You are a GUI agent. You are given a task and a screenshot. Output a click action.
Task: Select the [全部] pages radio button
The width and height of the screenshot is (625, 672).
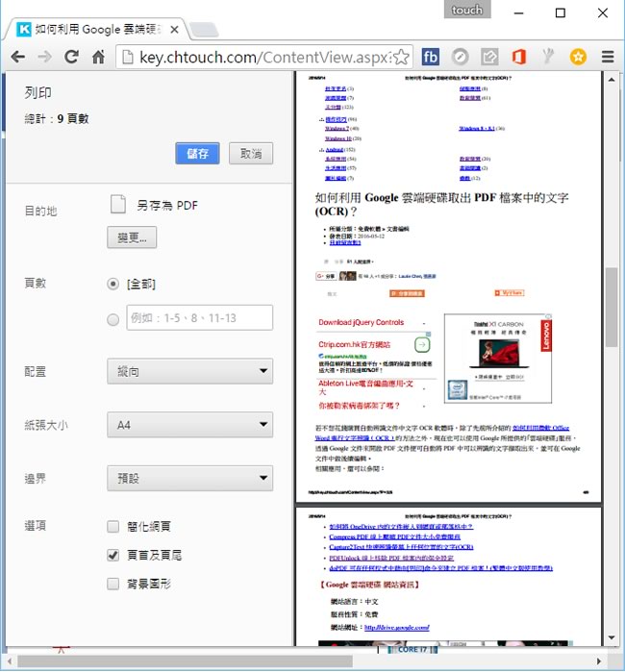pyautogui.click(x=112, y=284)
